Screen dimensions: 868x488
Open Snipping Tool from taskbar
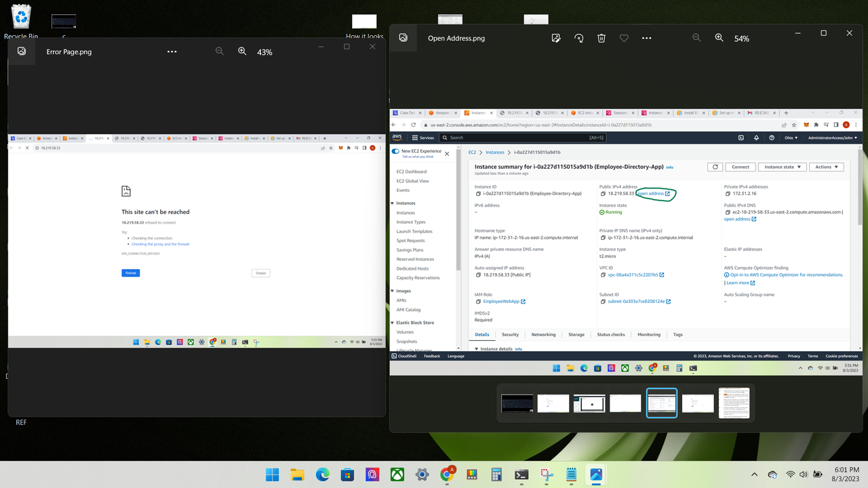[x=547, y=474]
